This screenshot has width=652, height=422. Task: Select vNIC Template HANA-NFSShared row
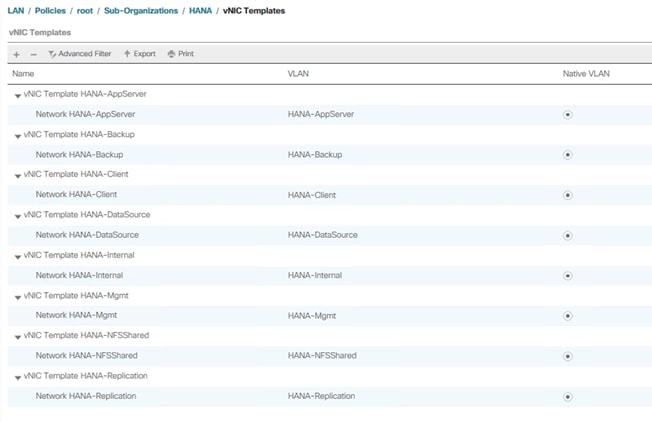(x=330, y=336)
